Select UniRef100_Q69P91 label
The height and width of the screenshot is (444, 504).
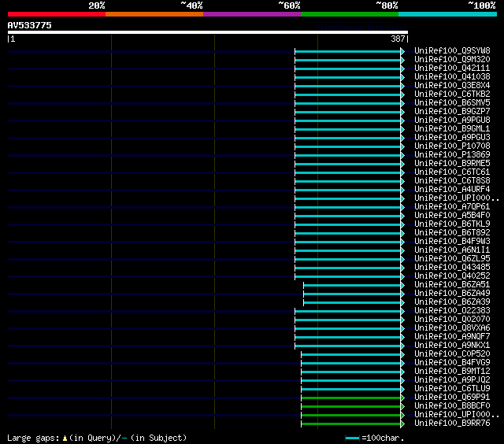[x=452, y=398]
